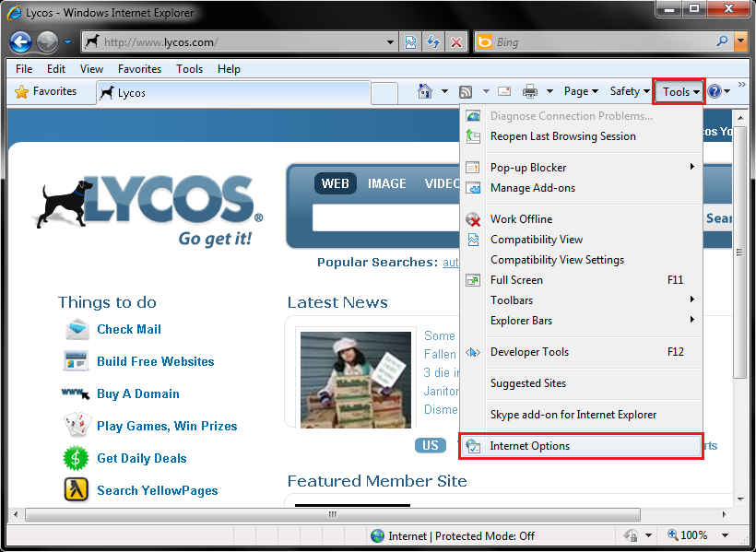Choose Full Screen menu item
The image size is (756, 552).
point(581,280)
